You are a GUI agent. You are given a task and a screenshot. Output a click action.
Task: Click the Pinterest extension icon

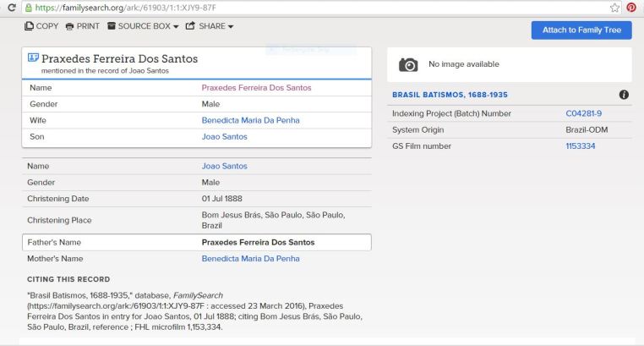coord(630,8)
